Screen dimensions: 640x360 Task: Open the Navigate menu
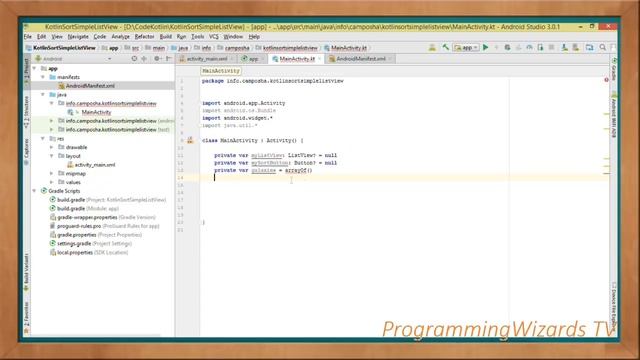tap(78, 37)
